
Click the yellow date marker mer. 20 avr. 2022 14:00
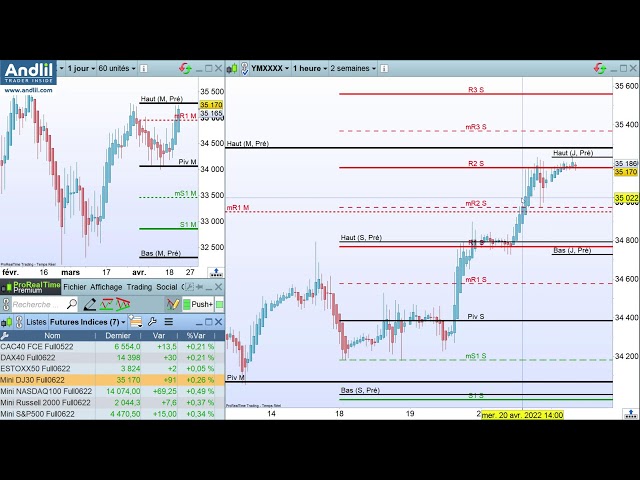(x=522, y=415)
